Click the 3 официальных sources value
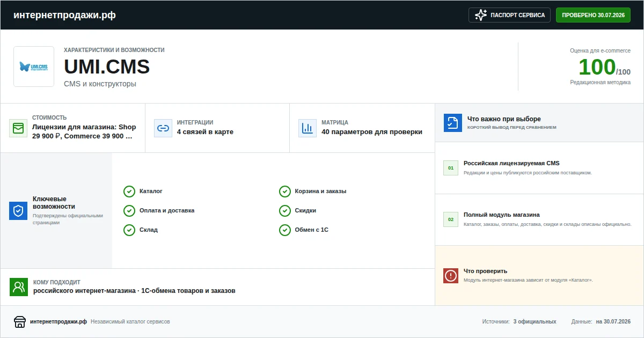This screenshot has width=644, height=338. (x=535, y=322)
